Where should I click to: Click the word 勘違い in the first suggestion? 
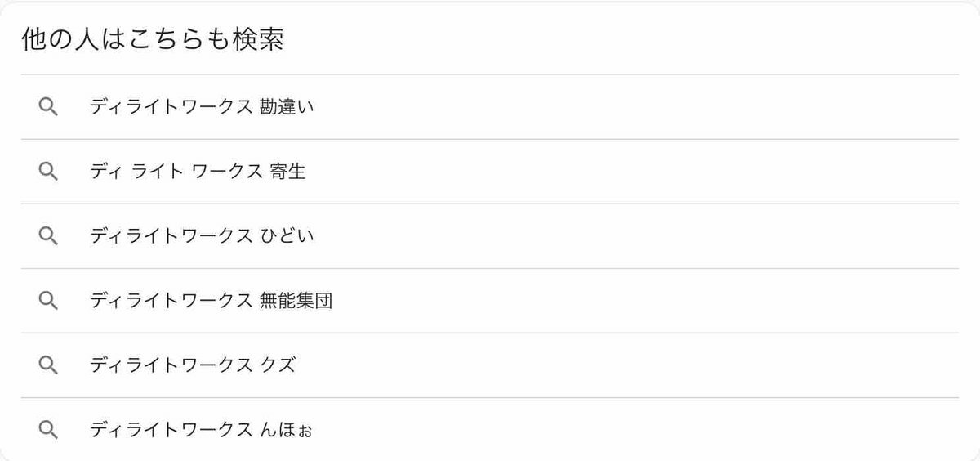[x=287, y=107]
